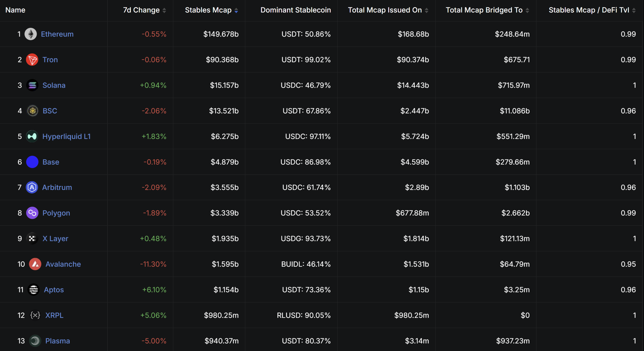Click the Name column header
Screen dimensions: 644x351
pos(15,10)
